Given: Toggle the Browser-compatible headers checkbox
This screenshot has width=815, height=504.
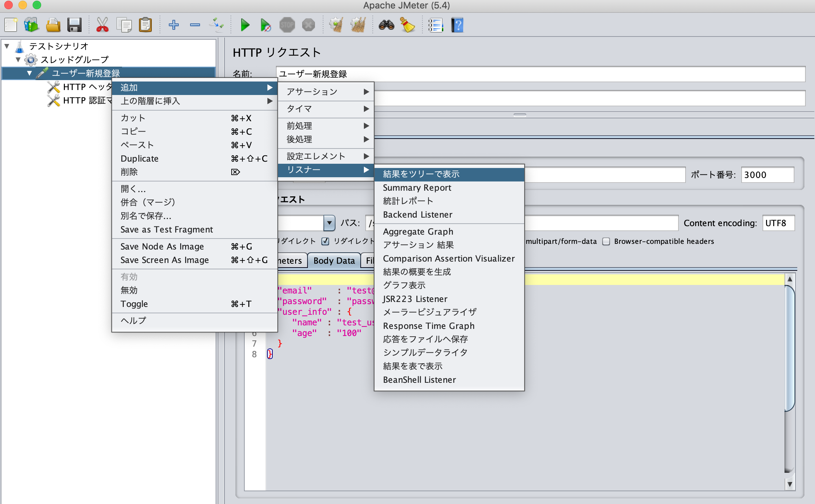Looking at the screenshot, I should tap(606, 242).
